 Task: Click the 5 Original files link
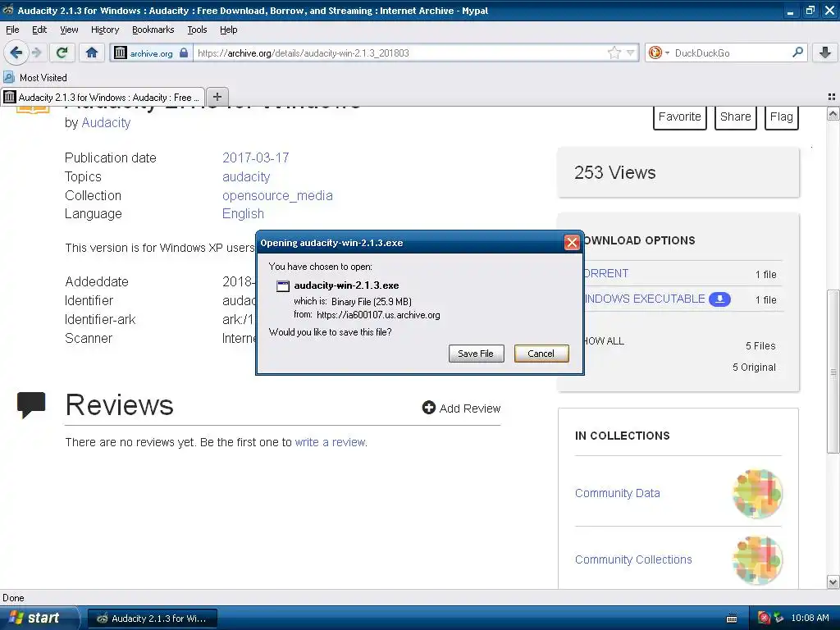pos(754,367)
